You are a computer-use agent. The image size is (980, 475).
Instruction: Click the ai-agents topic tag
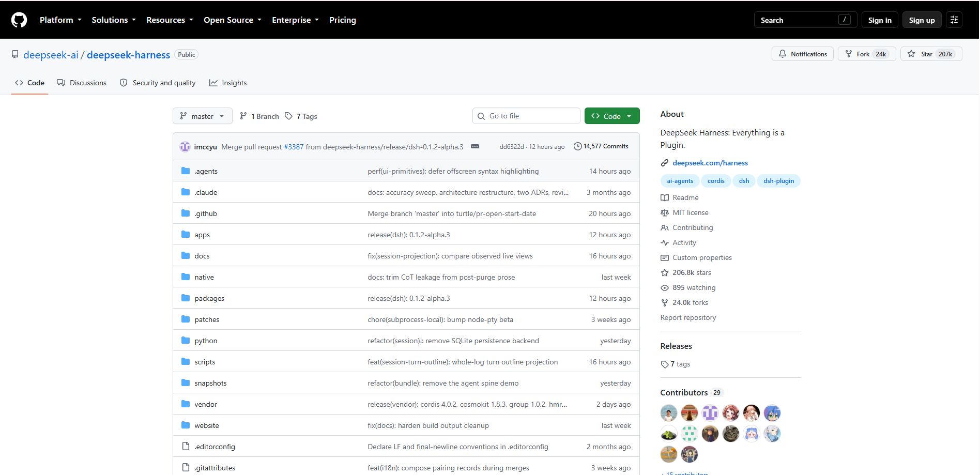(x=680, y=181)
